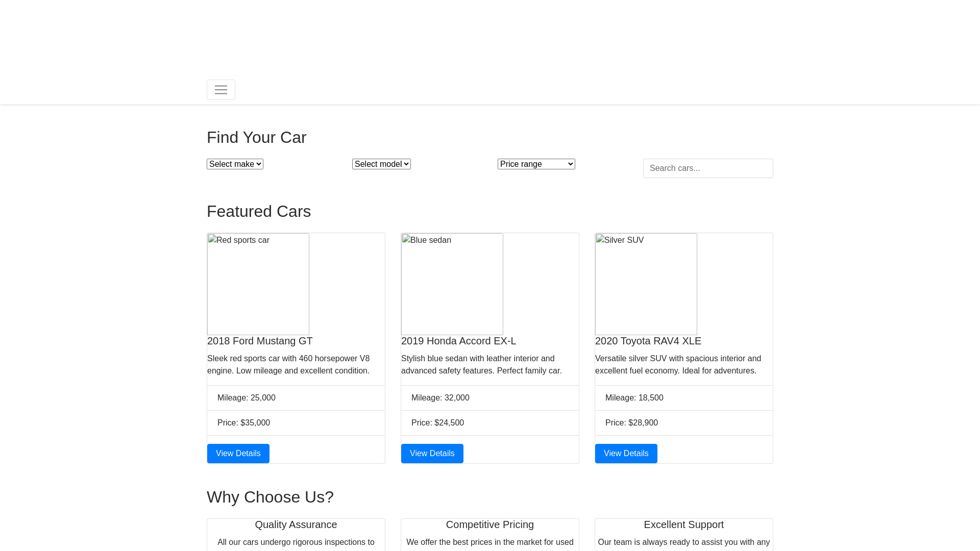Click the Red sports car image

tap(258, 284)
